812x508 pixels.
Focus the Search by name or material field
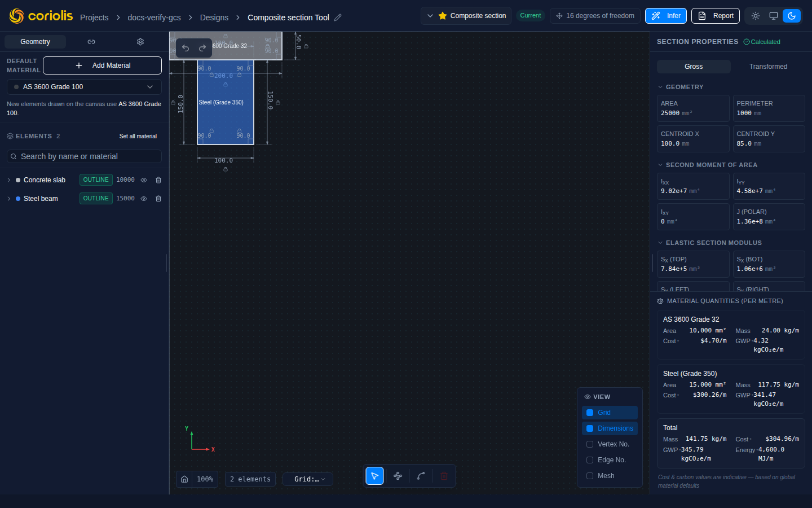click(84, 156)
